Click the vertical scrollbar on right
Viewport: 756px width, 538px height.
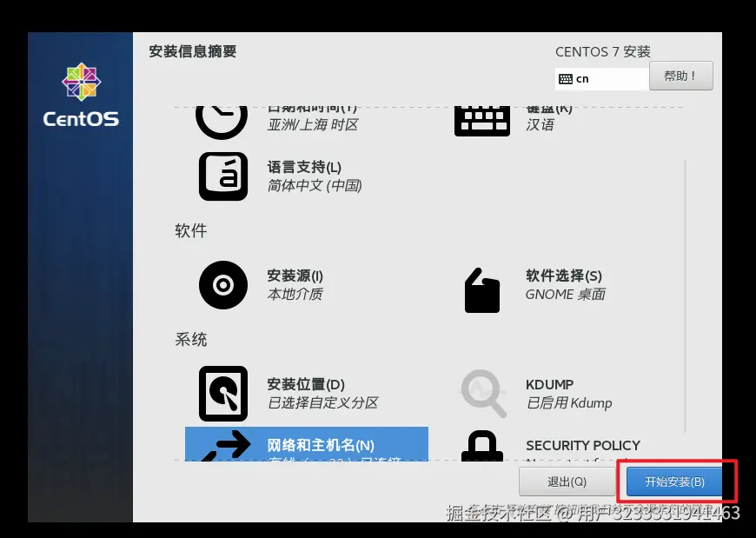point(685,296)
